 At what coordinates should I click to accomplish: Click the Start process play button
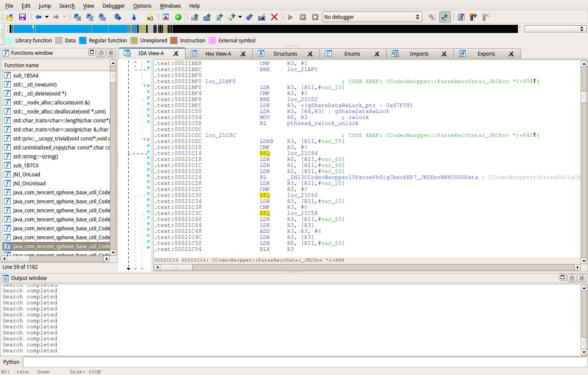pyautogui.click(x=290, y=17)
